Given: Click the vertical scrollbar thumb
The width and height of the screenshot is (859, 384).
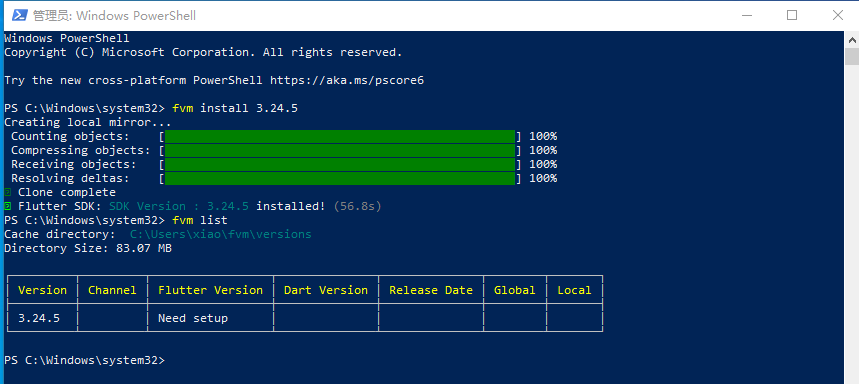Looking at the screenshot, I should (852, 57).
